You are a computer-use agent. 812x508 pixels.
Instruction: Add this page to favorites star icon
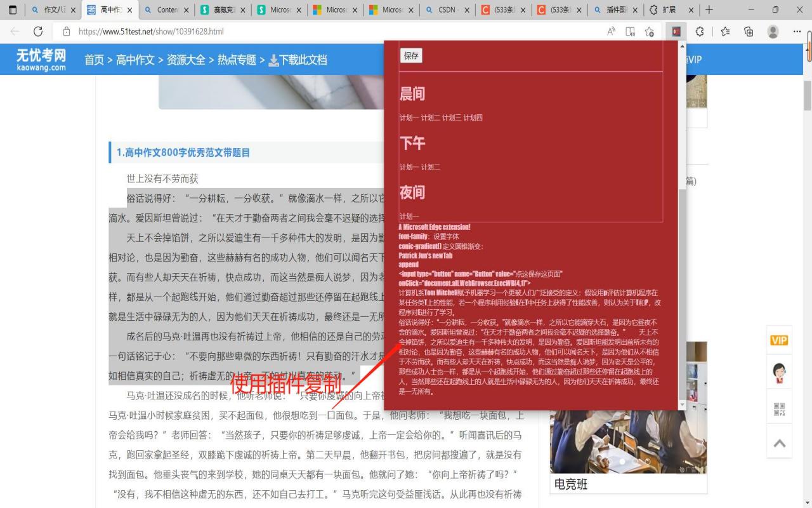coord(649,31)
